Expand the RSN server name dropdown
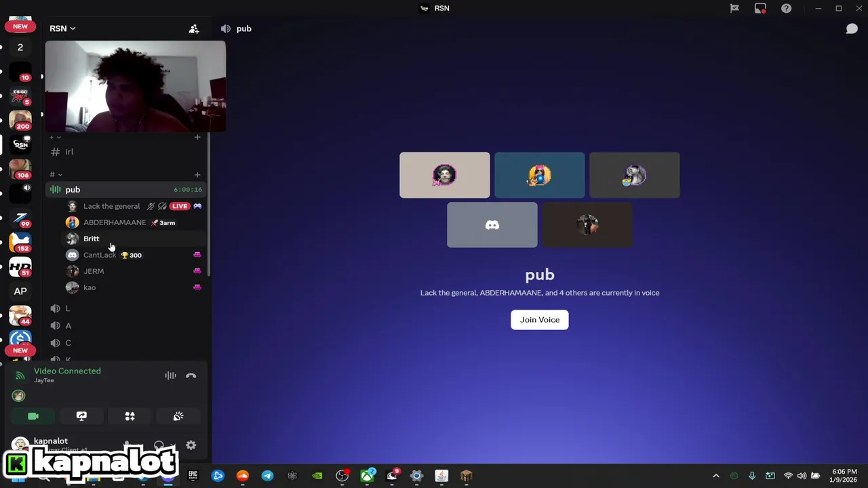868x488 pixels. [x=62, y=28]
